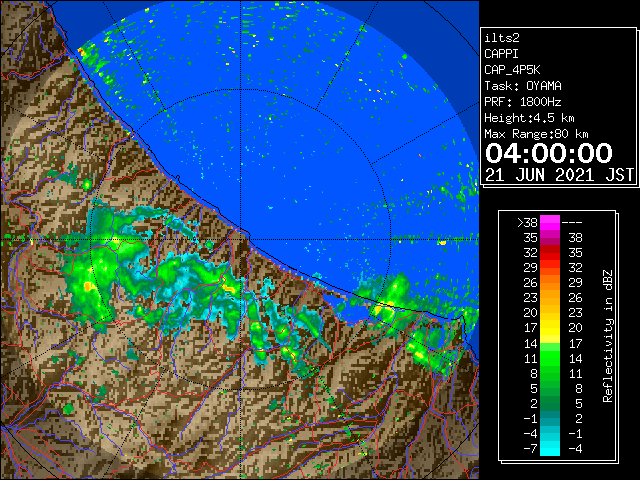The height and width of the screenshot is (480, 640).
Task: Click the green swatch beside legend value 8
Action: coord(550,373)
